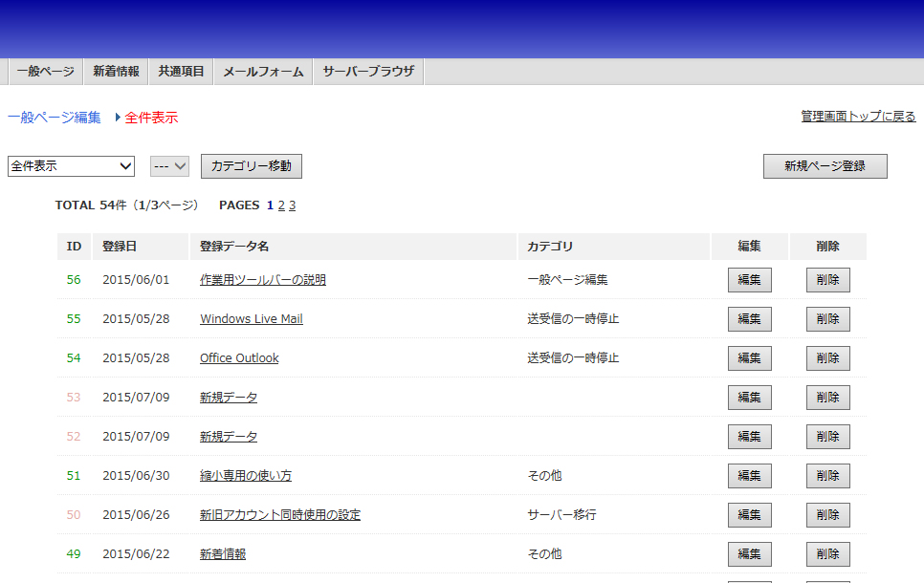Go to page 2 of results

click(281, 205)
